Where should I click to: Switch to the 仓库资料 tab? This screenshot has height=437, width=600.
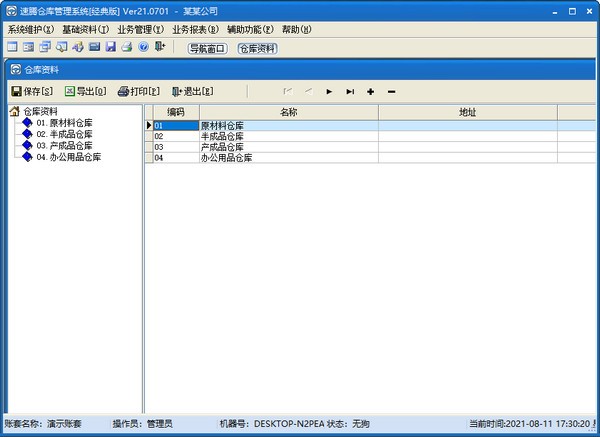click(257, 48)
